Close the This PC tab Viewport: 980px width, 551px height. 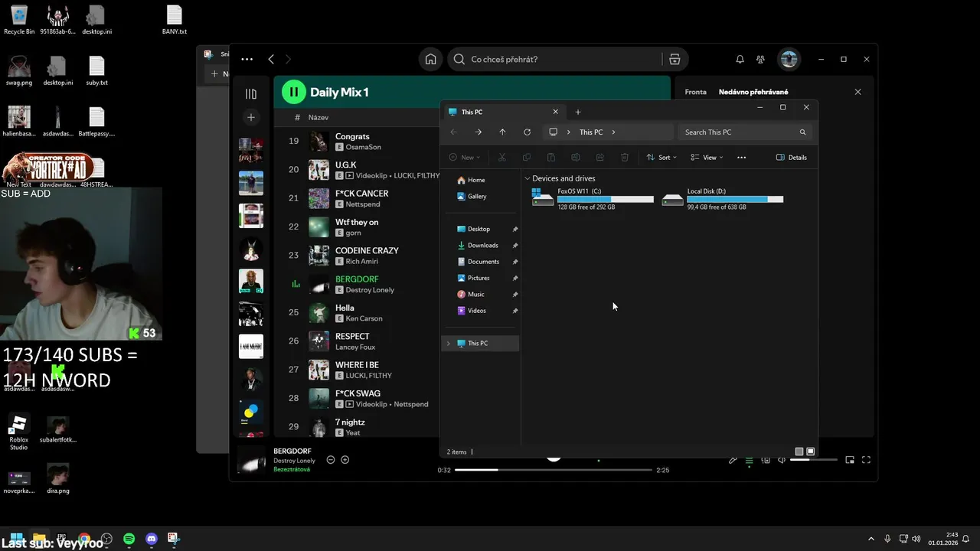point(555,112)
